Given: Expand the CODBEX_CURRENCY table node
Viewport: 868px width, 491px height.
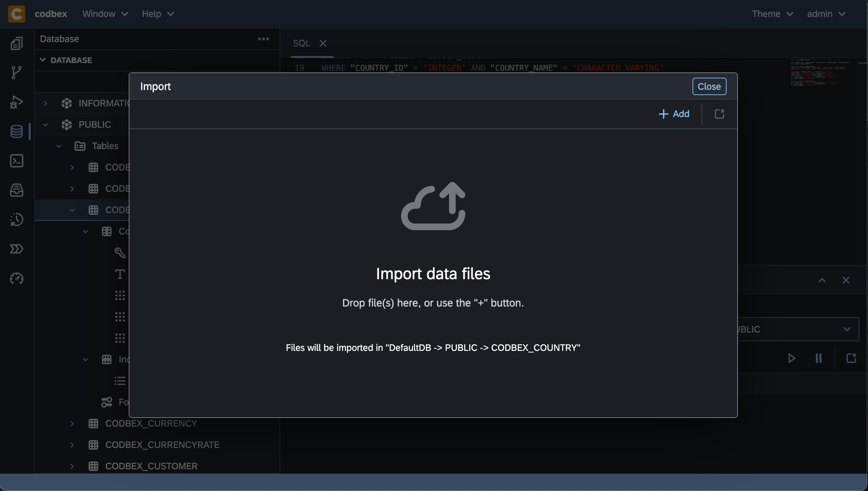Looking at the screenshot, I should point(72,424).
